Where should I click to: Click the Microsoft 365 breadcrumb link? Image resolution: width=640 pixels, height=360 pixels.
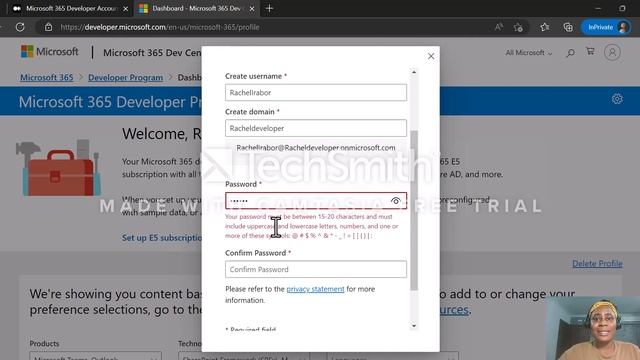(x=47, y=78)
